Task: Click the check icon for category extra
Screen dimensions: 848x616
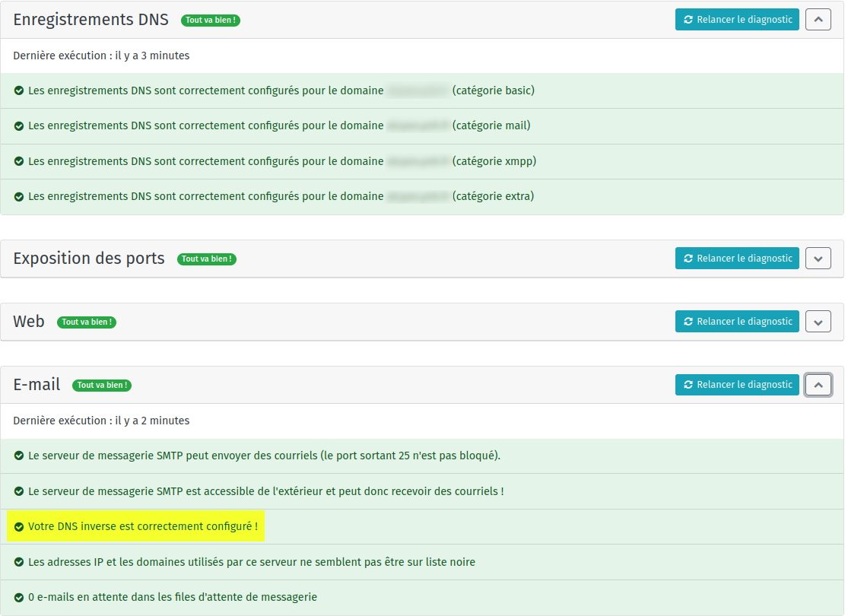Action: click(x=19, y=197)
